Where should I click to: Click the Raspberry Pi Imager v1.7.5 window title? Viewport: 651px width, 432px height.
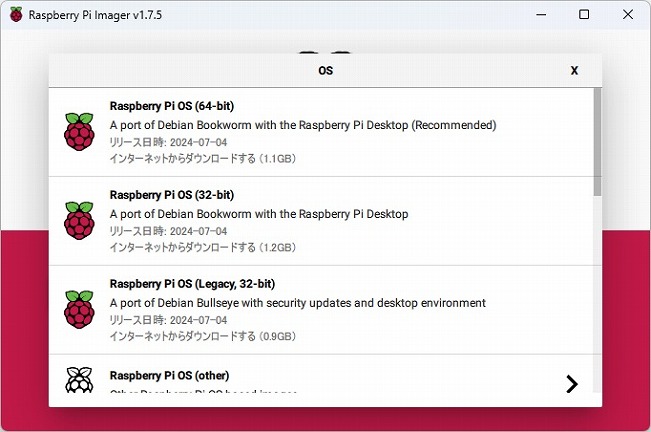point(95,15)
